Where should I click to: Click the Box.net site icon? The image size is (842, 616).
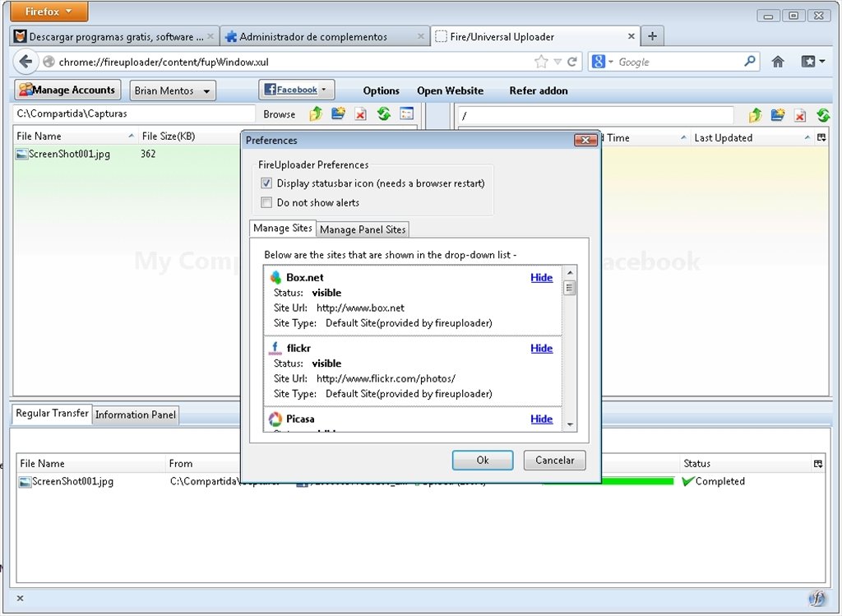[275, 277]
